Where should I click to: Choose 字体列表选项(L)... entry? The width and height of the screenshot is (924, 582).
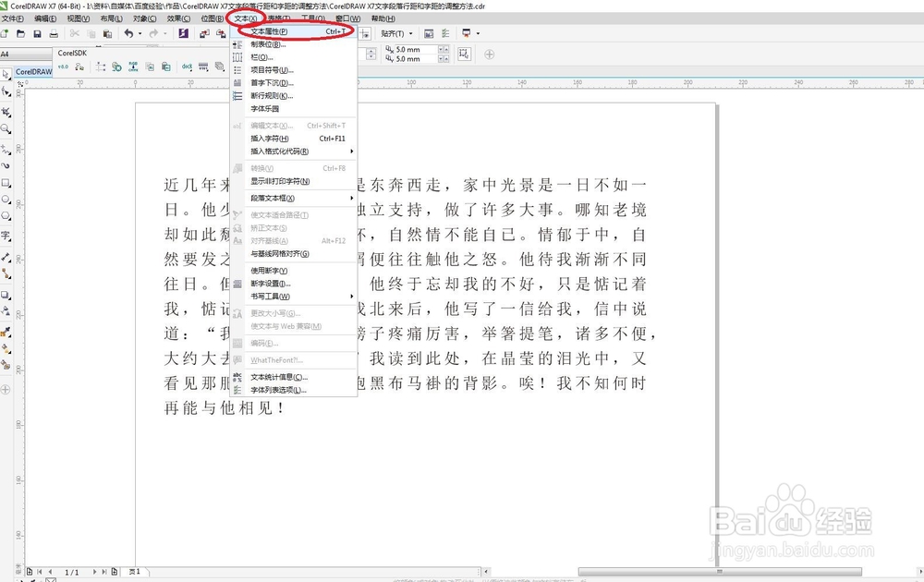(295, 390)
